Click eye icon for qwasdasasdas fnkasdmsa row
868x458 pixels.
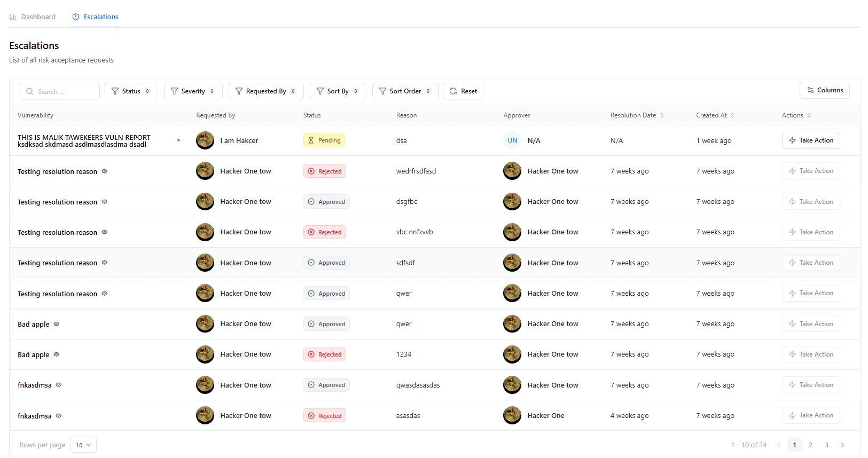pyautogui.click(x=59, y=385)
